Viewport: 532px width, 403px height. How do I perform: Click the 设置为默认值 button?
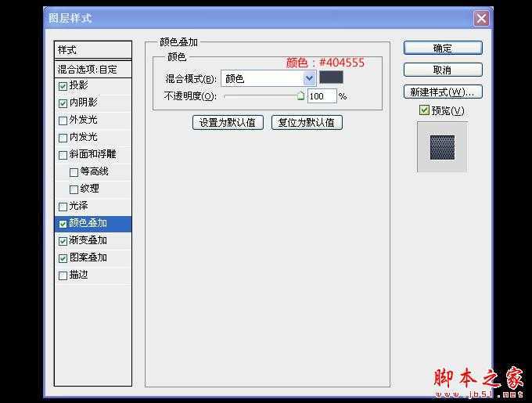coord(228,122)
